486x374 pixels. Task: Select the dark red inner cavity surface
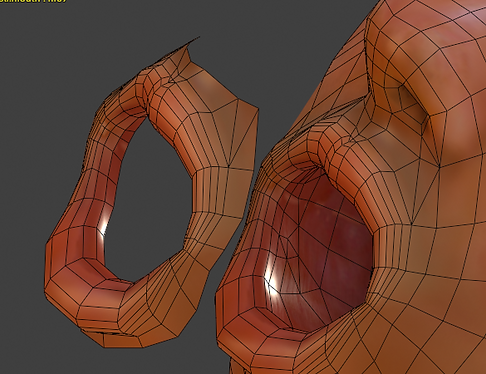coord(320,250)
